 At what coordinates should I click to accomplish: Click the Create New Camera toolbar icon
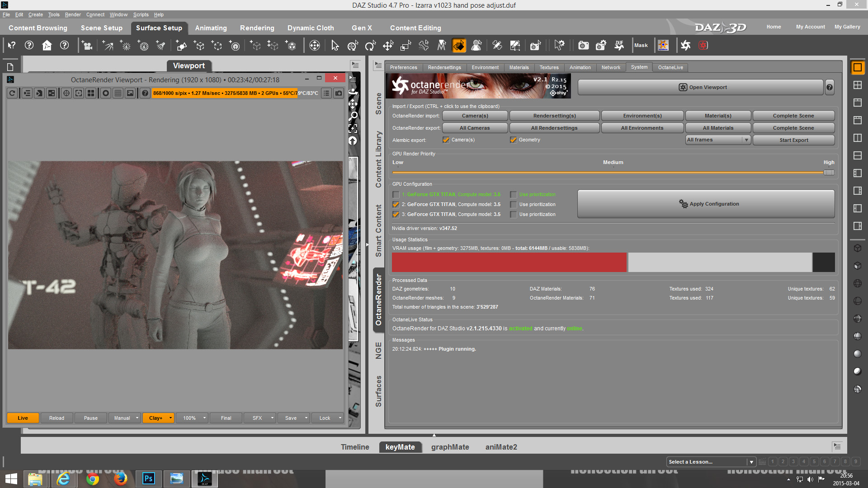[87, 45]
